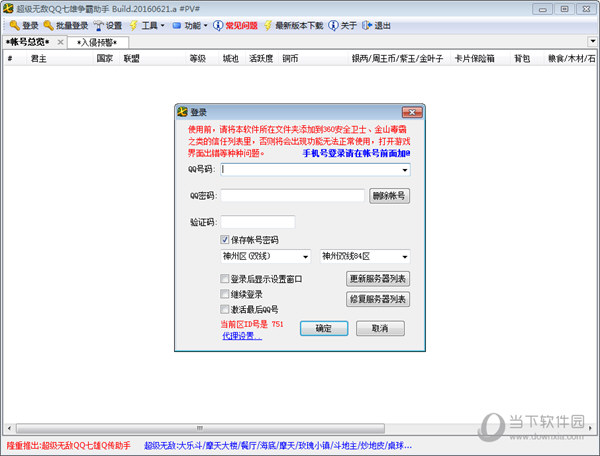Click the 隆重推出 QQ七雄Q传助手 link
Screen dimensions: 600x456
68,445
